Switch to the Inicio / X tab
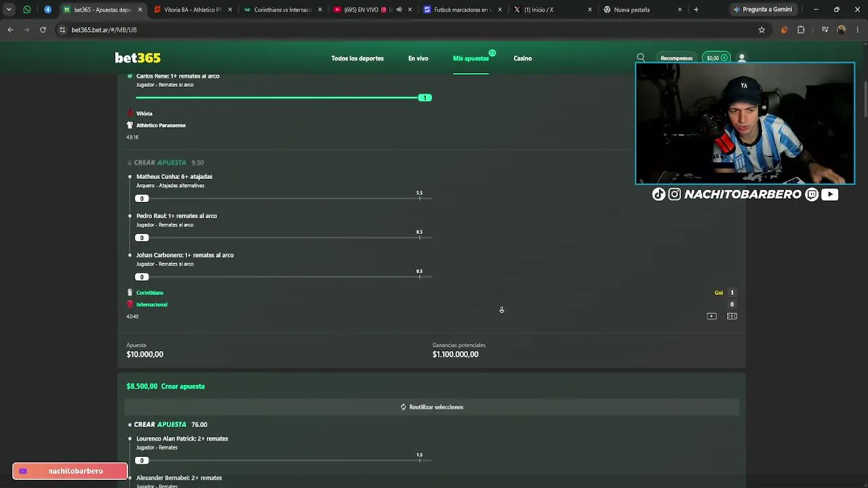Screen dimensions: 868x488 (x=554, y=9)
